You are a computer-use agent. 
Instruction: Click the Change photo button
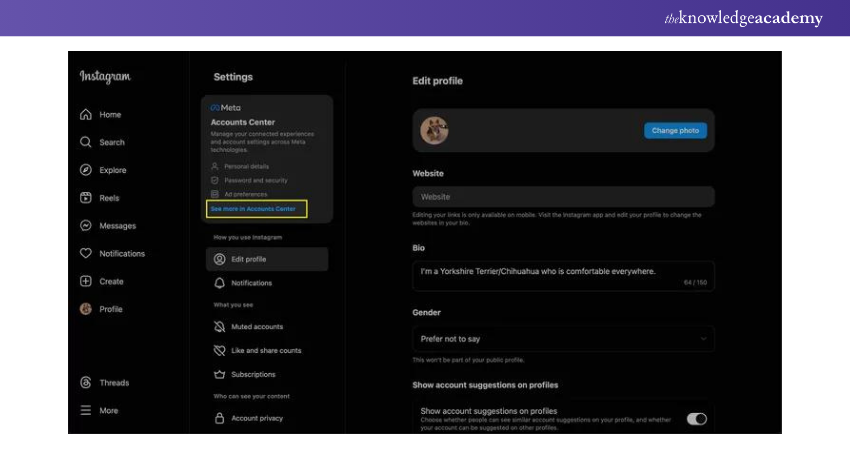coord(675,131)
